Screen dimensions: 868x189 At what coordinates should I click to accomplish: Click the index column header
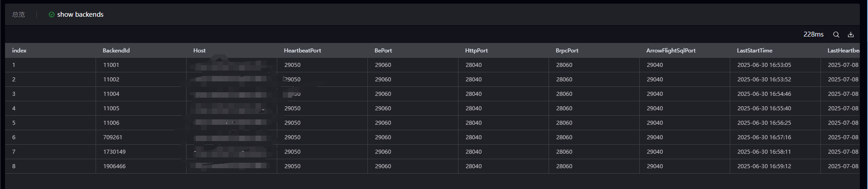coord(19,51)
